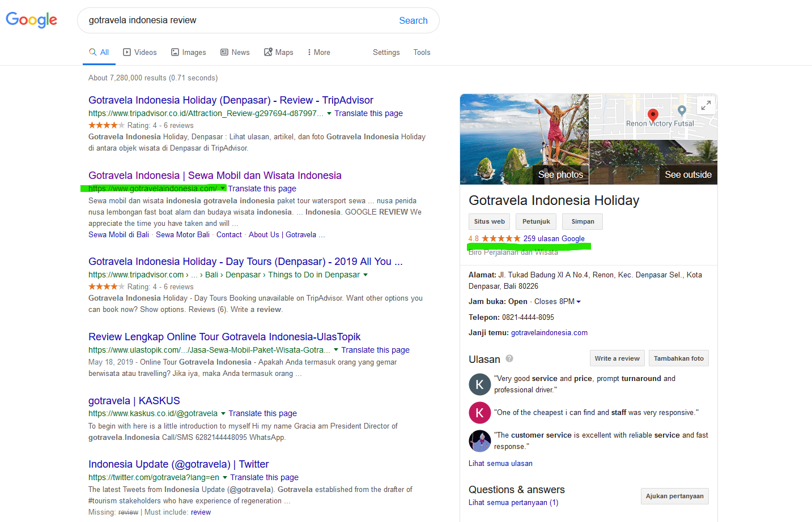Click the gray K reviewer avatar

479,384
